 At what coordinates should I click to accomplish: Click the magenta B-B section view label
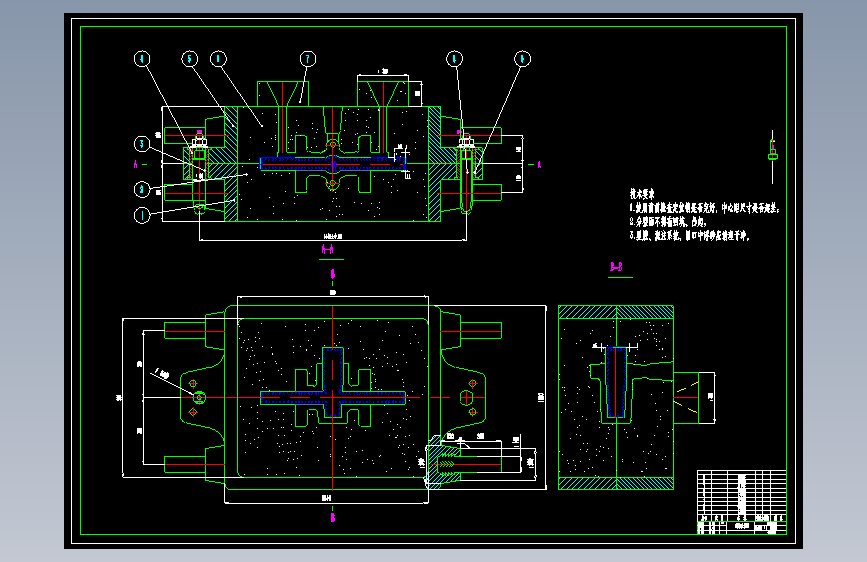pyautogui.click(x=617, y=267)
